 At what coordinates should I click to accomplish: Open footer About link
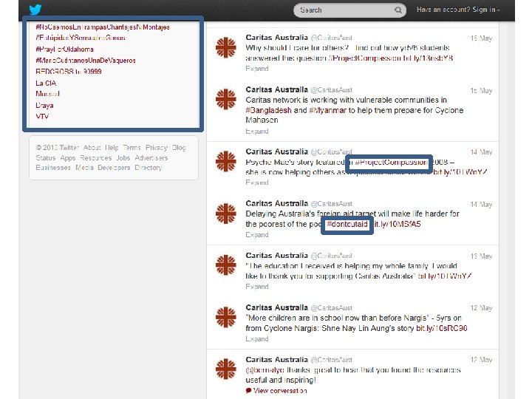click(92, 148)
